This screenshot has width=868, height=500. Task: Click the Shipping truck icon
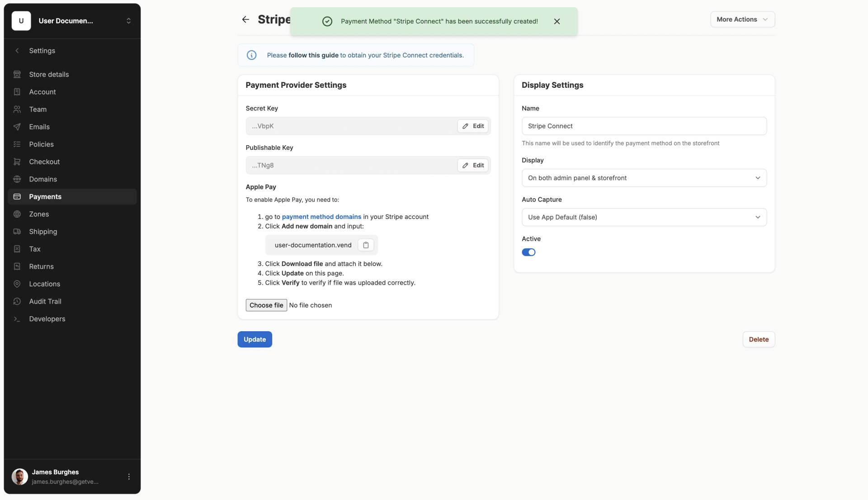pyautogui.click(x=17, y=232)
